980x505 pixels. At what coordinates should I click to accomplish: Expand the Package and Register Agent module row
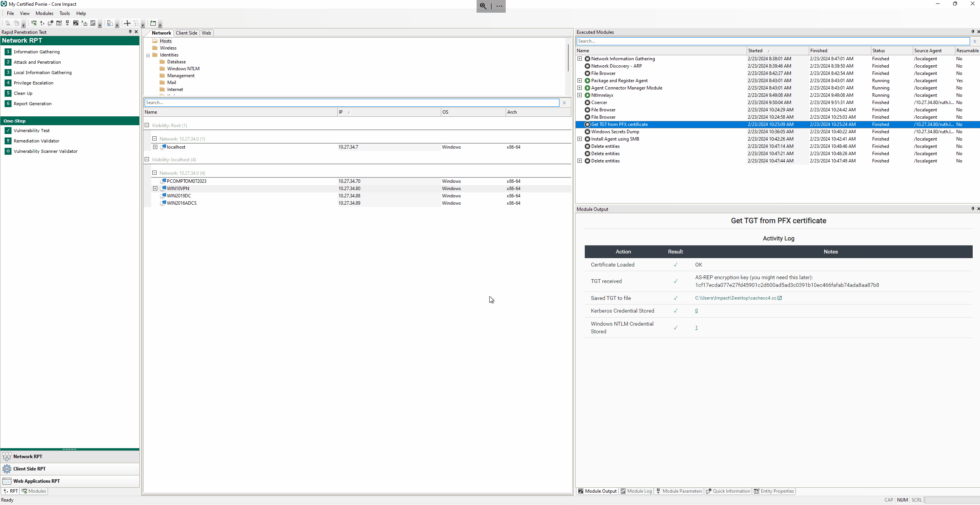coord(580,81)
